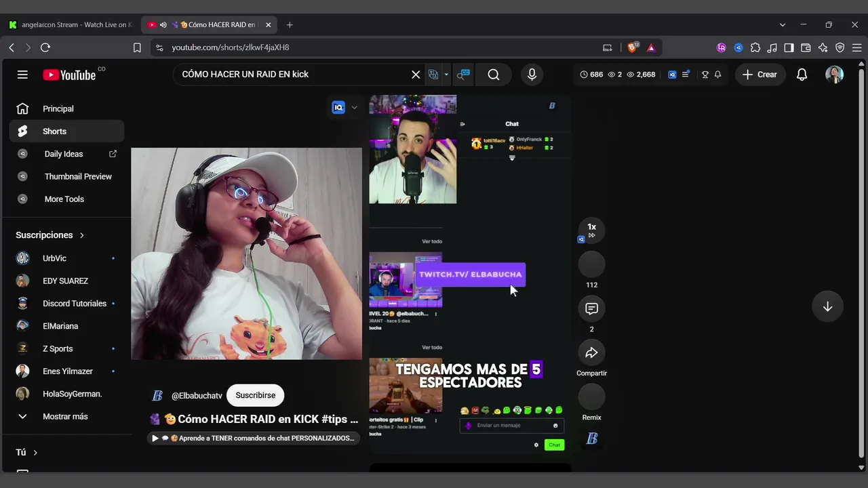Open the vidIQ translate icon in the search bar
The width and height of the screenshot is (868, 488).
coord(433,75)
